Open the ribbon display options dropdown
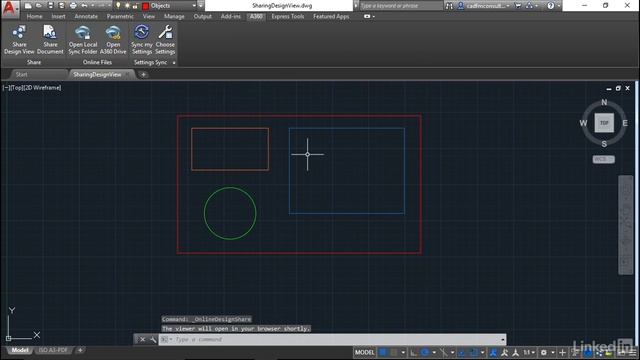The image size is (640, 360). point(373,17)
